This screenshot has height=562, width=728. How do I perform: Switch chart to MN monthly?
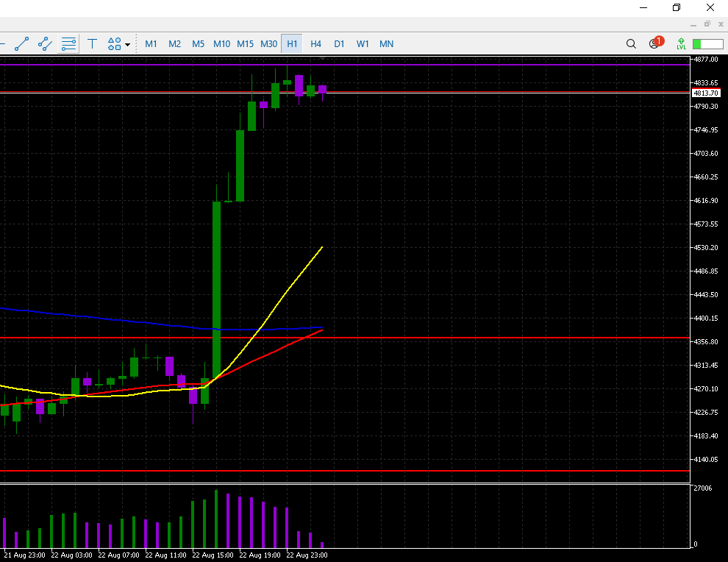(x=386, y=43)
